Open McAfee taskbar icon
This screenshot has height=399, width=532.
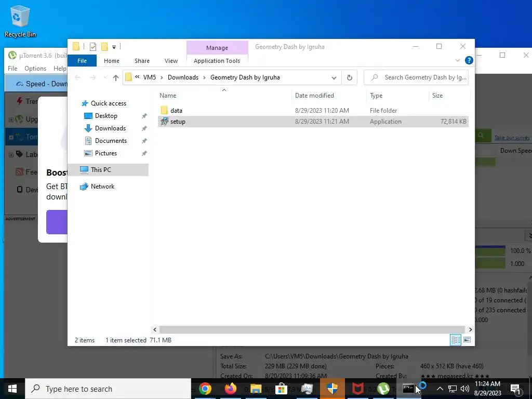click(x=357, y=389)
